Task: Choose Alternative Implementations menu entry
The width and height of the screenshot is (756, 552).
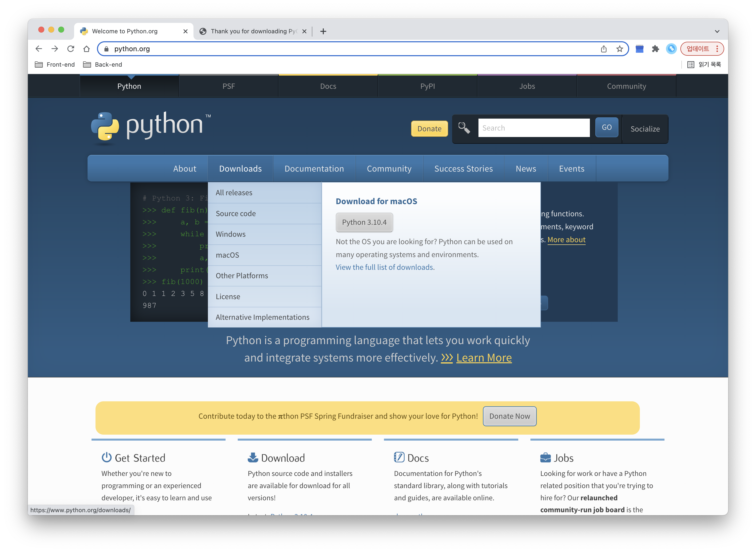Action: (265, 317)
